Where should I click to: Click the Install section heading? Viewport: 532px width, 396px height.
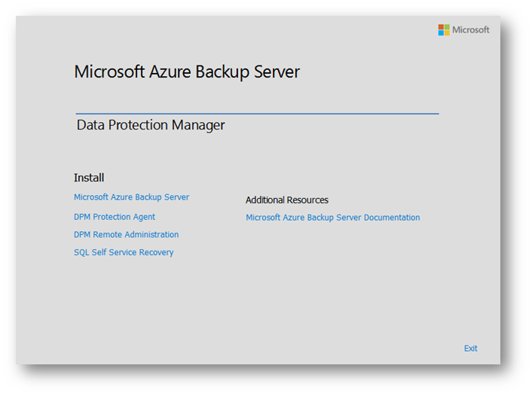tap(89, 178)
